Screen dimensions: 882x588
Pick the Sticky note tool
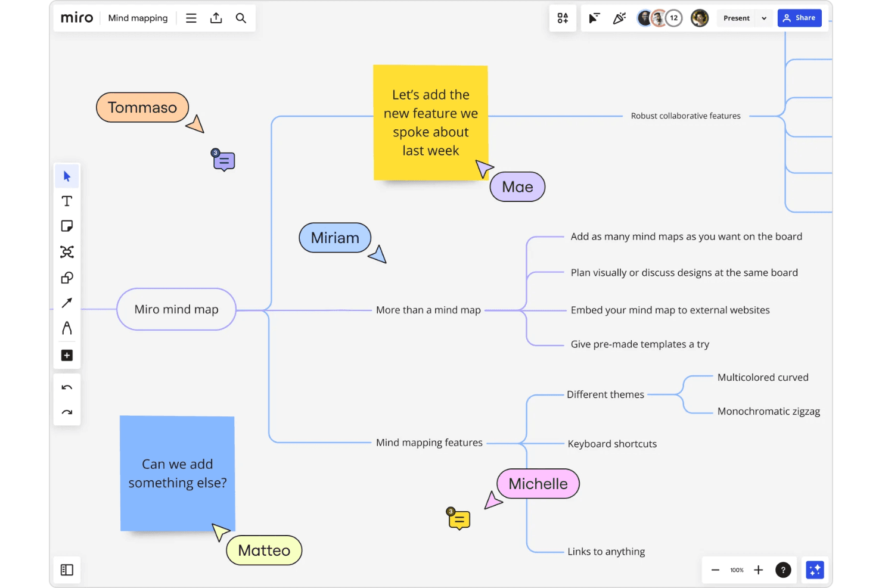tap(67, 226)
